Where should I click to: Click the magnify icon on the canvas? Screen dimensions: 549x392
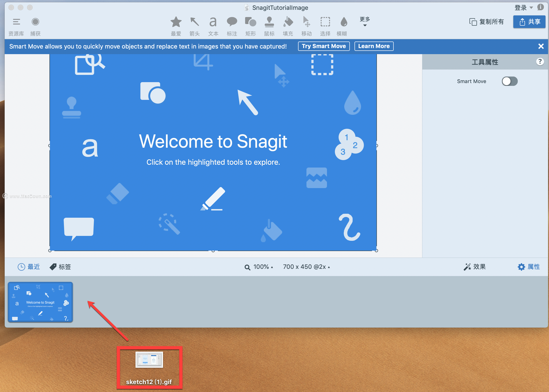[x=90, y=64]
